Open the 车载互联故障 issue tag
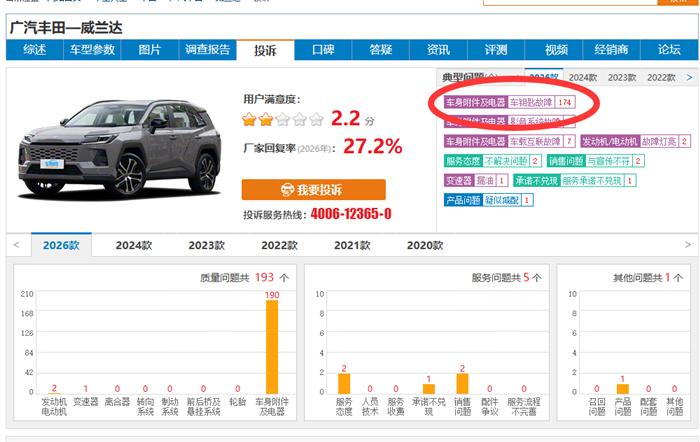Screen dimensions: 700x442 (x=535, y=141)
